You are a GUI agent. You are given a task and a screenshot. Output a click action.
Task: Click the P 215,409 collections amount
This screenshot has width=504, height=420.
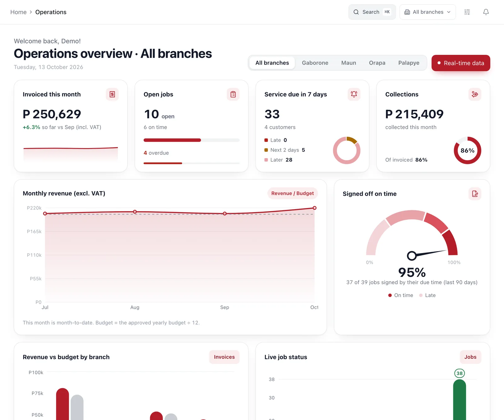click(x=415, y=114)
